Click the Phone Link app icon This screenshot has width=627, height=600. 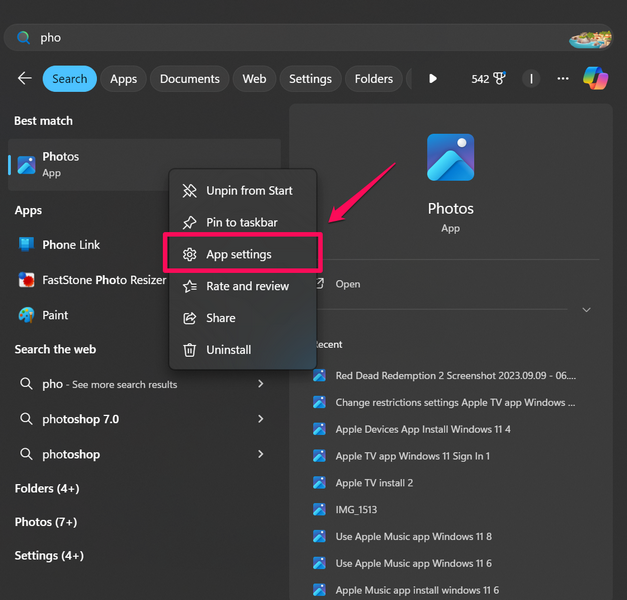[27, 245]
